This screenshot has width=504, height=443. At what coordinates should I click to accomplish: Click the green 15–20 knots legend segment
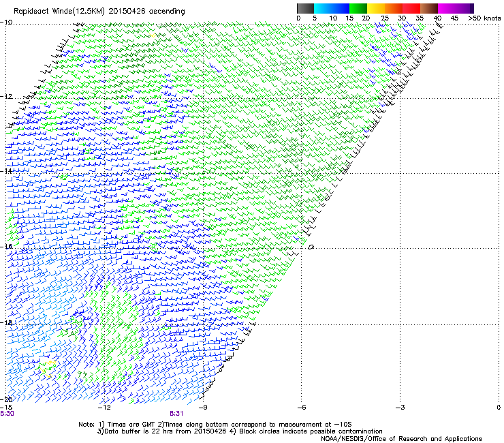point(358,8)
